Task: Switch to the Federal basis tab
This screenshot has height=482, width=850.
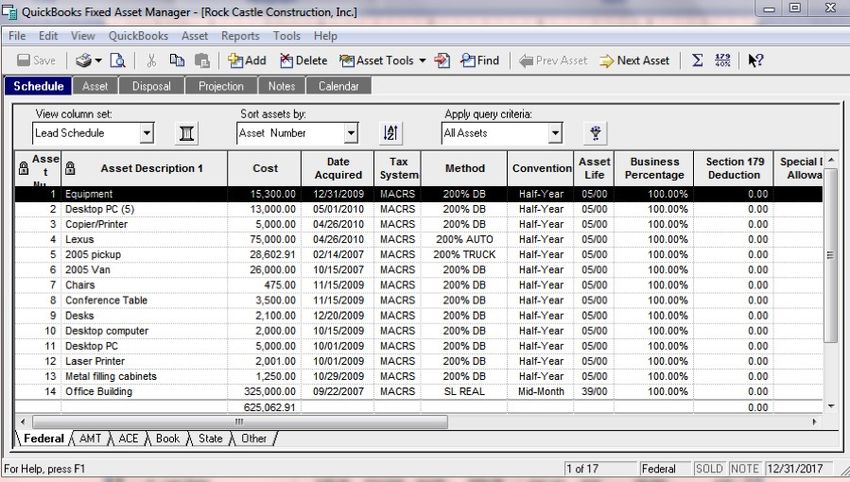Action: [x=43, y=438]
